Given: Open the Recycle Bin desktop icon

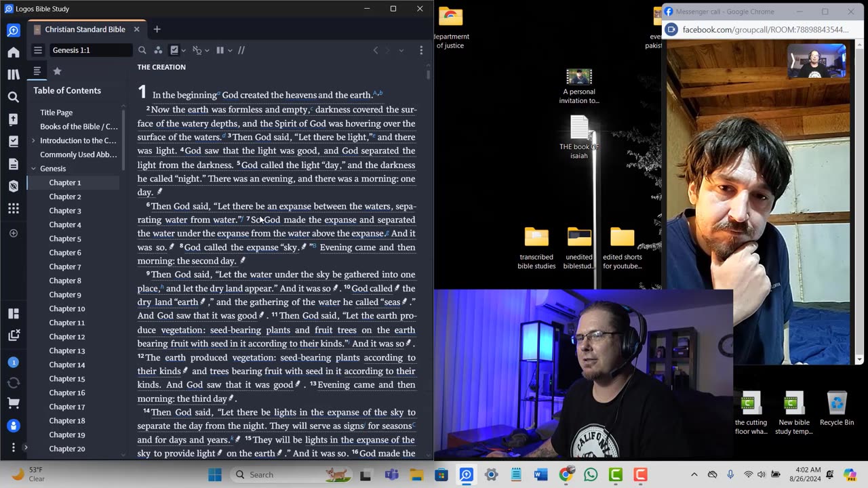Looking at the screenshot, I should (837, 409).
